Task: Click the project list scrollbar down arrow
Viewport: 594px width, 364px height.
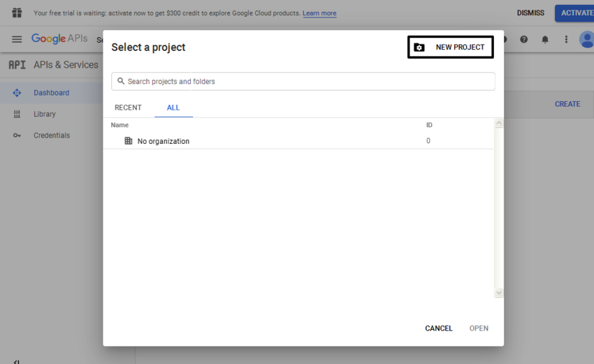Action: click(498, 293)
